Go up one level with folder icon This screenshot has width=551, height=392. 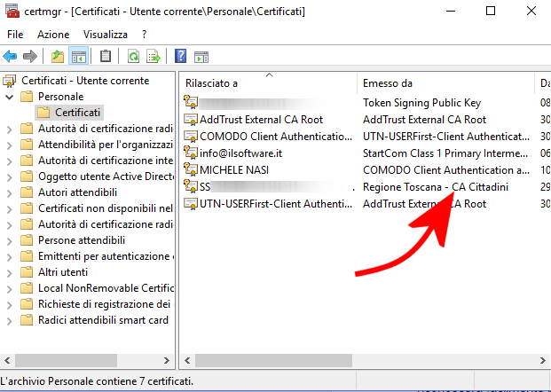[x=58, y=56]
